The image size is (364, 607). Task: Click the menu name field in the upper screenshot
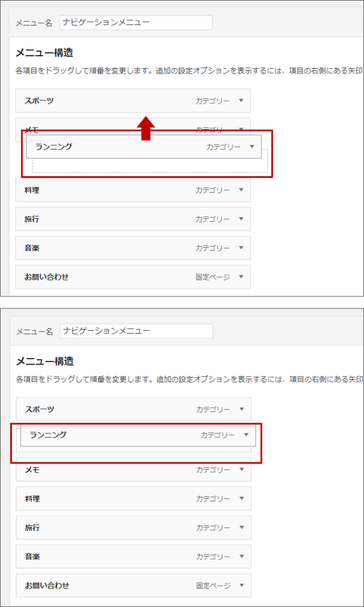pyautogui.click(x=135, y=23)
